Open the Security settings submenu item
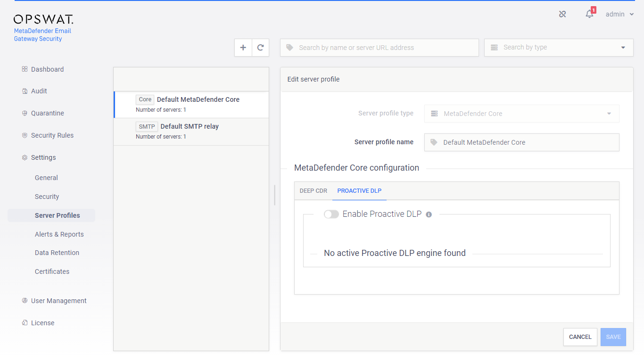 [x=47, y=197]
